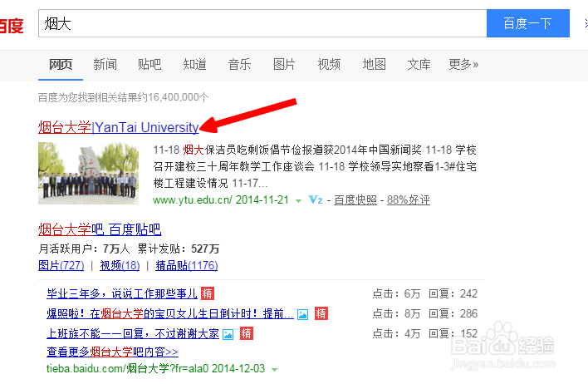
Task: Click the 月活跃用户：7万人 text
Action: (x=84, y=249)
